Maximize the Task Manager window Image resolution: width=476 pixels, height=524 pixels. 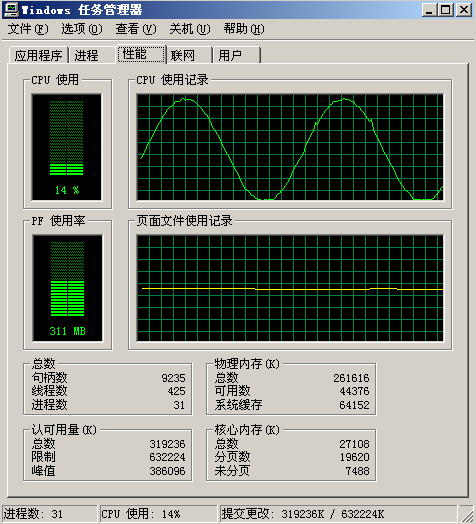(446, 9)
